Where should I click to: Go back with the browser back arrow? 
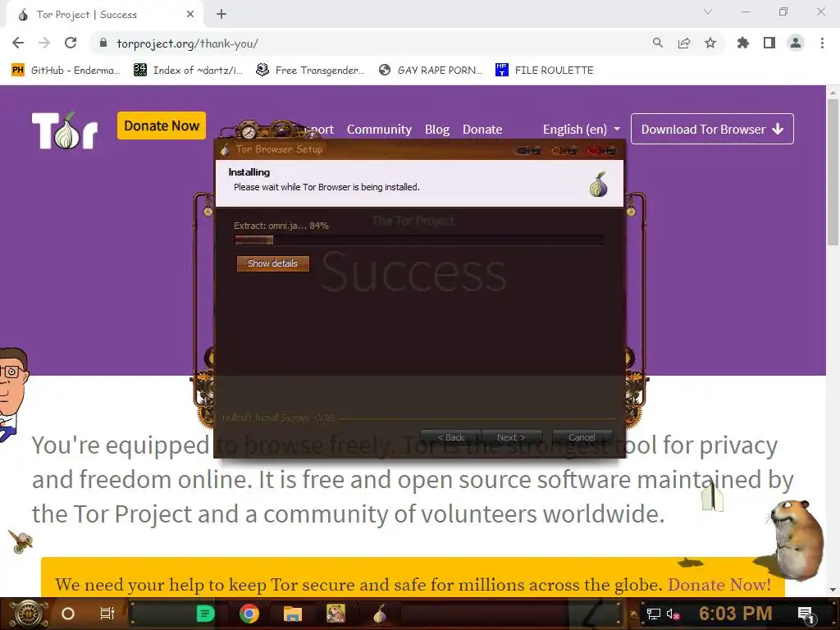[18, 43]
